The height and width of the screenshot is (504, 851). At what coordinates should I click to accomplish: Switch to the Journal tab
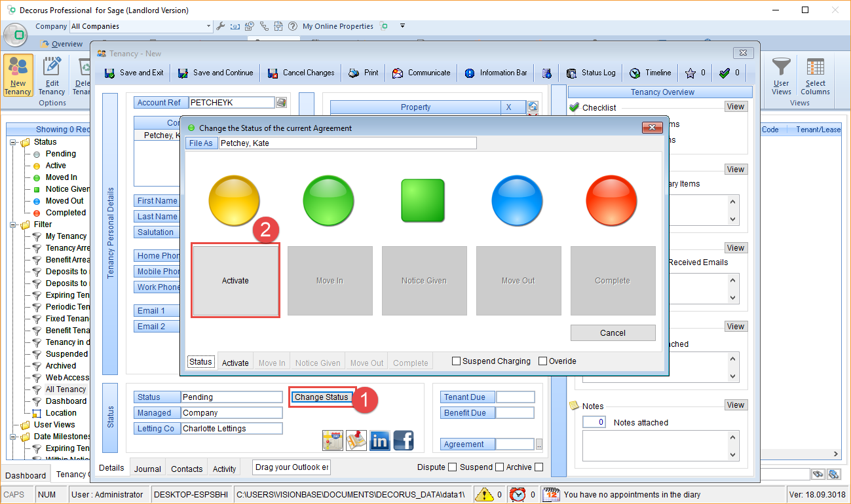tap(147, 469)
